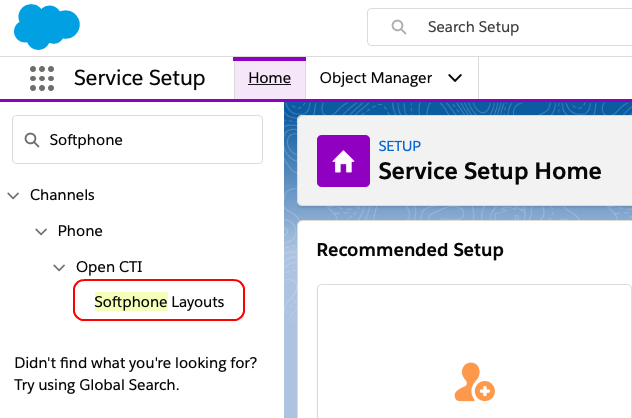Click the Recommended Setup card tile

click(x=474, y=351)
